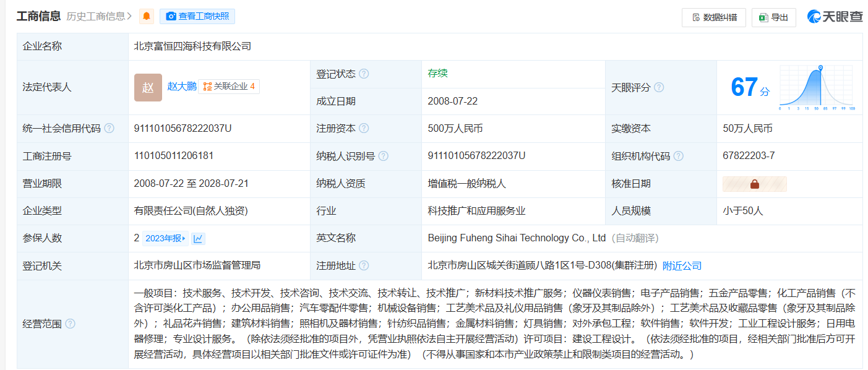This screenshot has width=868, height=370.
Task: Open 关联企业 4 tag
Action: tap(229, 87)
